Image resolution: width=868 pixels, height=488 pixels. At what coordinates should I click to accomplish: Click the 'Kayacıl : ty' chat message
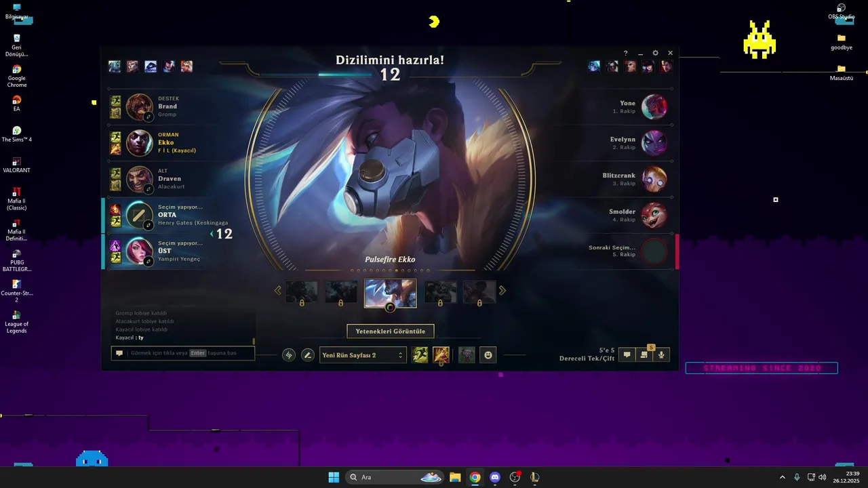[x=130, y=338]
